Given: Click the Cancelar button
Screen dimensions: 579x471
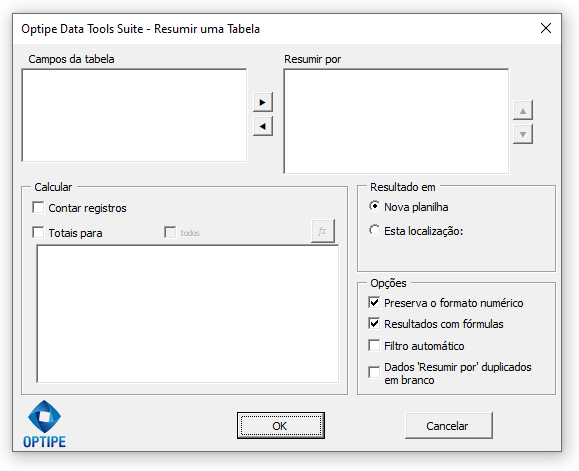Looking at the screenshot, I should (449, 426).
